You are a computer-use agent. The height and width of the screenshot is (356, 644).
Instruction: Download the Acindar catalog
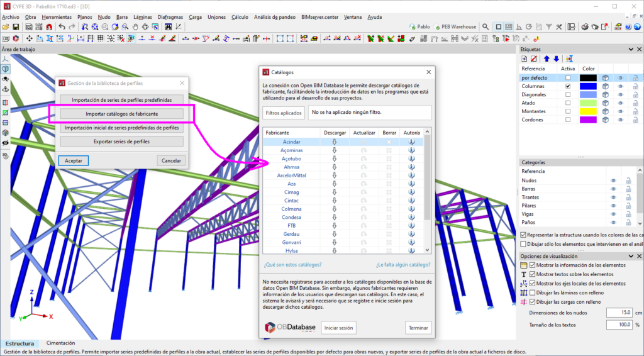(x=335, y=142)
